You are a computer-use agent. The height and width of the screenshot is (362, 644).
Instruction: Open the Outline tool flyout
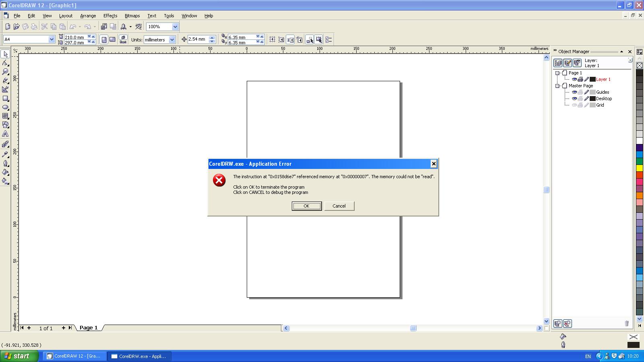[5, 163]
